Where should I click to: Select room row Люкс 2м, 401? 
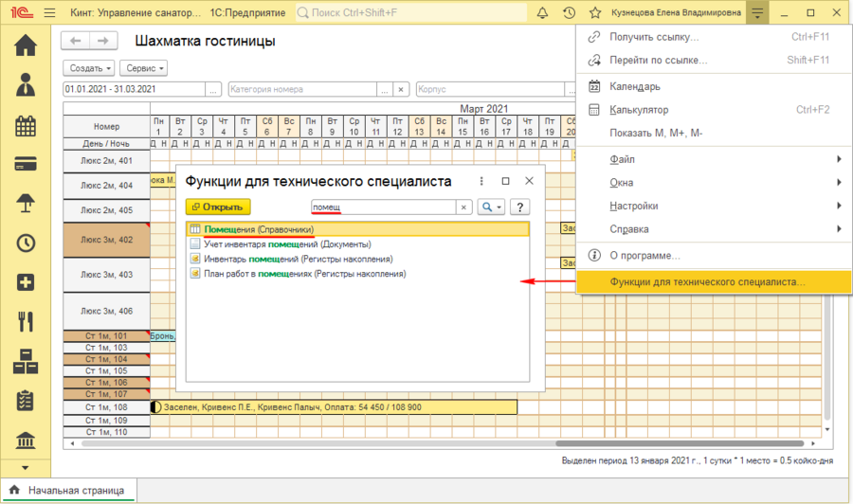coord(106,161)
